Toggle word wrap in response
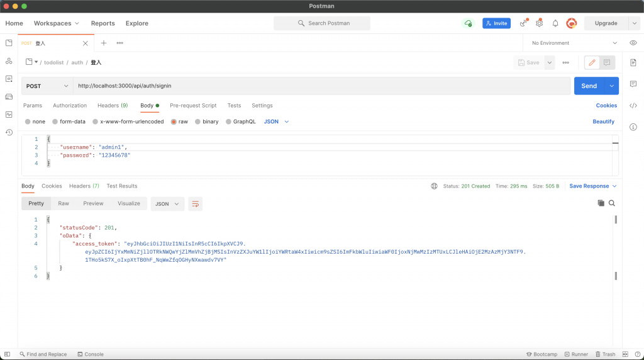Image resolution: width=644 pixels, height=360 pixels. [195, 204]
